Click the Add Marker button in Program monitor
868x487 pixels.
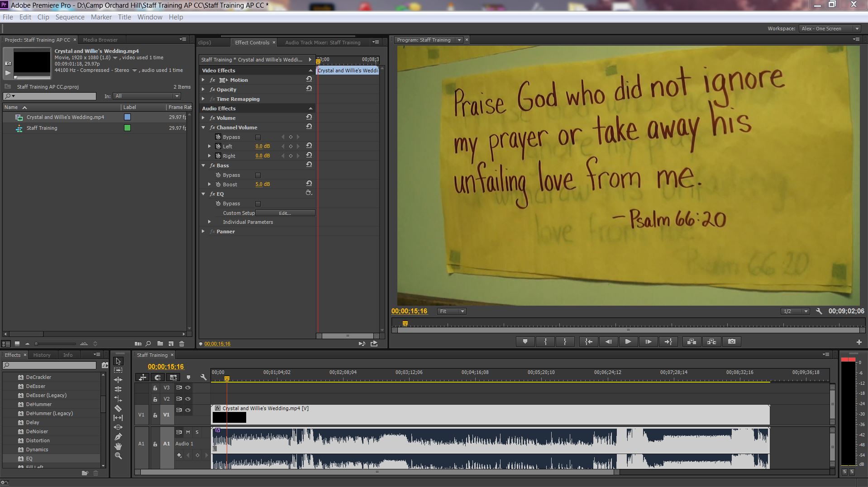[525, 342]
